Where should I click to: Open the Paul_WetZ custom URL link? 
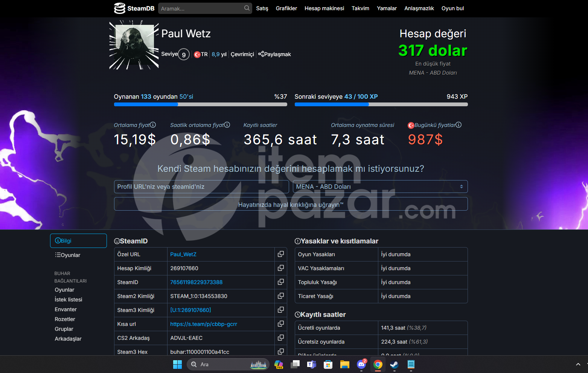(x=183, y=254)
